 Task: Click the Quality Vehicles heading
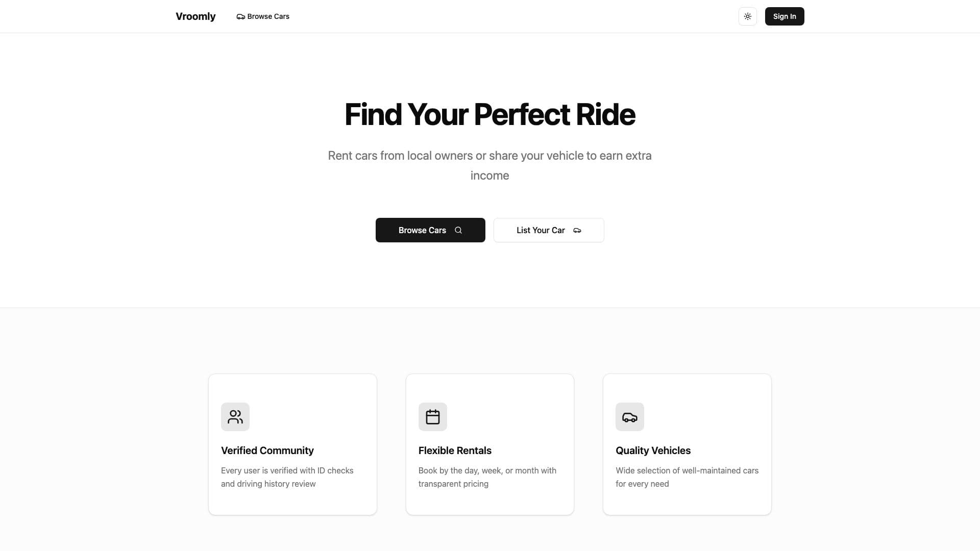tap(653, 450)
